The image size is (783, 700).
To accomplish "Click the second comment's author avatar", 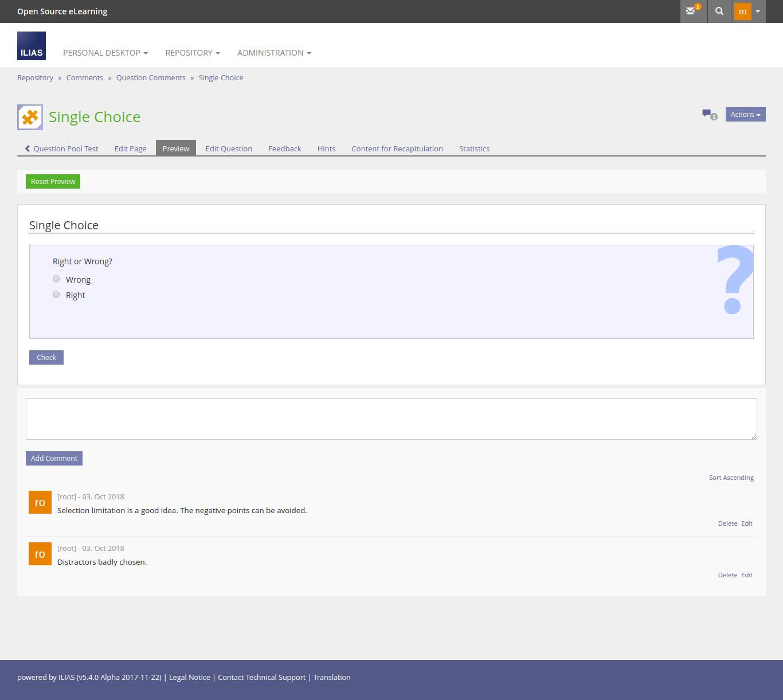I will 40,554.
